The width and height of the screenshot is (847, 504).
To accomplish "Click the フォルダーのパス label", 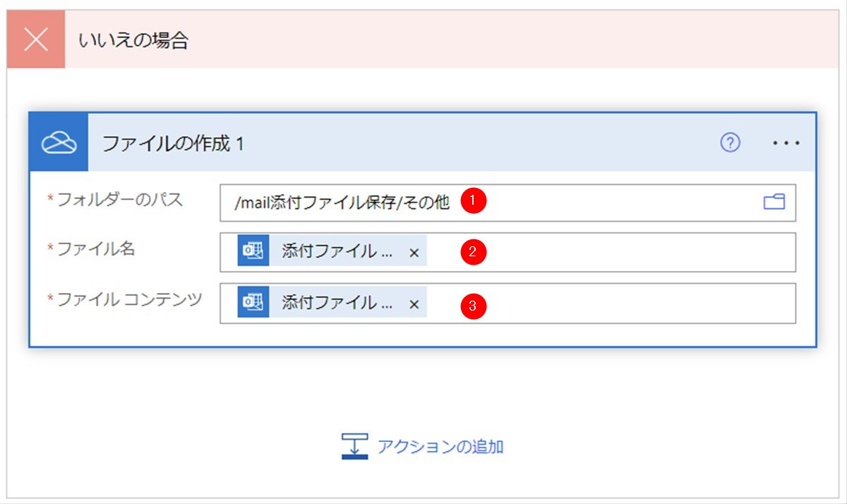I will tap(120, 199).
